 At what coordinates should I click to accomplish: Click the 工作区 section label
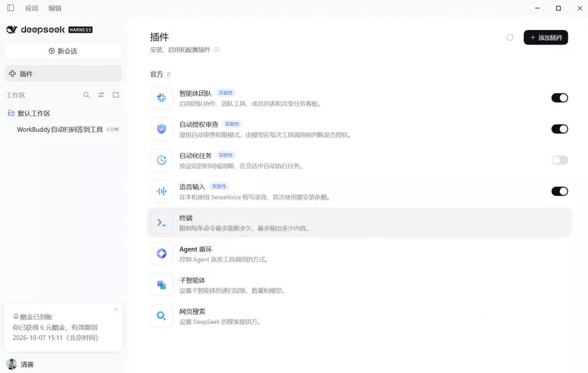point(16,95)
